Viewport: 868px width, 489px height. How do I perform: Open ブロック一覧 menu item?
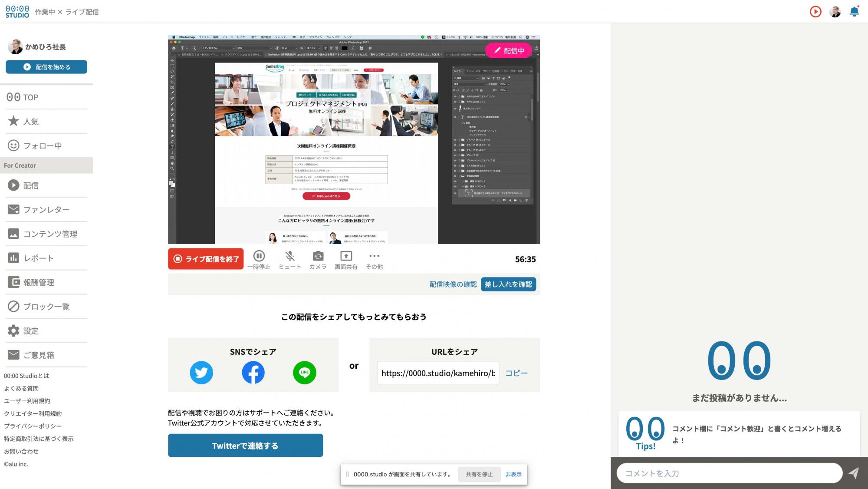coord(46,307)
